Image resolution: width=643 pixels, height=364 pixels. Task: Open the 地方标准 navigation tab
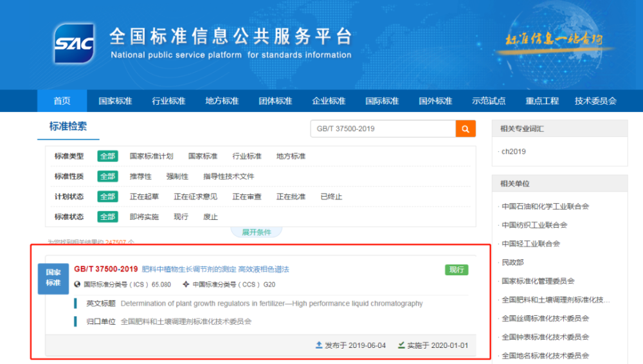pos(222,100)
